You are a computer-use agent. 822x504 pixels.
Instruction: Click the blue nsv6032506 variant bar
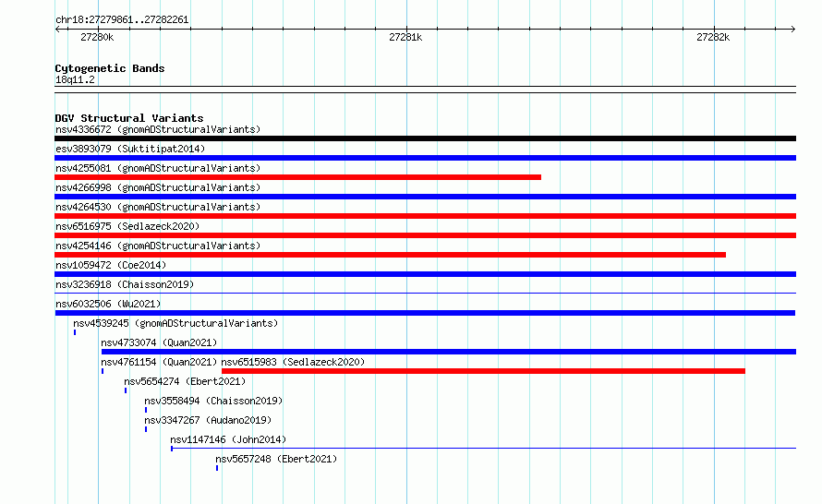425,313
